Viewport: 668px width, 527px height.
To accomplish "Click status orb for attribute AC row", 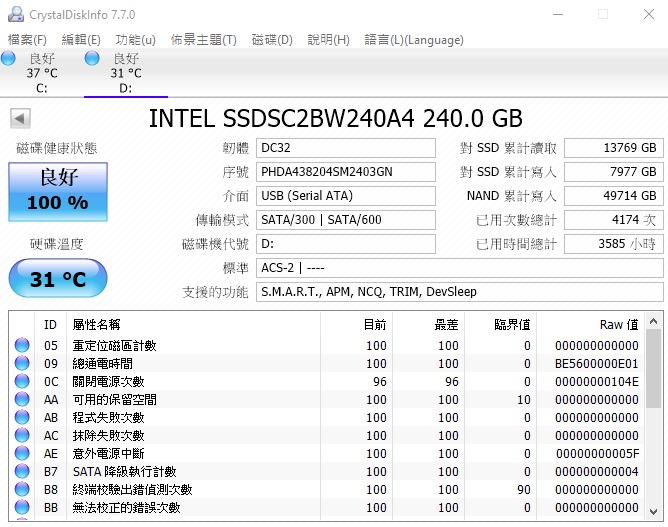I will click(x=22, y=435).
